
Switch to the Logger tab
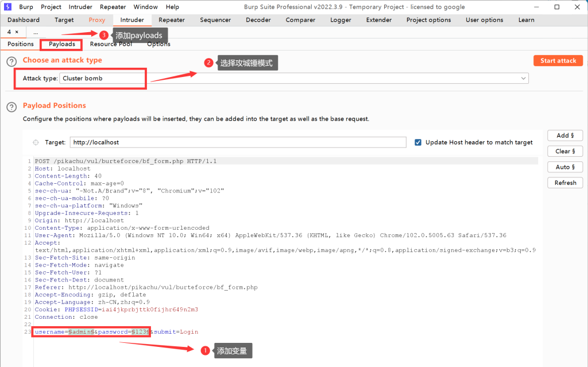341,20
